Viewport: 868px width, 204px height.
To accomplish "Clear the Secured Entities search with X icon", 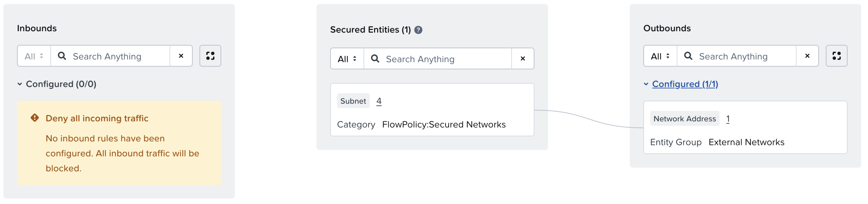I will (x=523, y=58).
